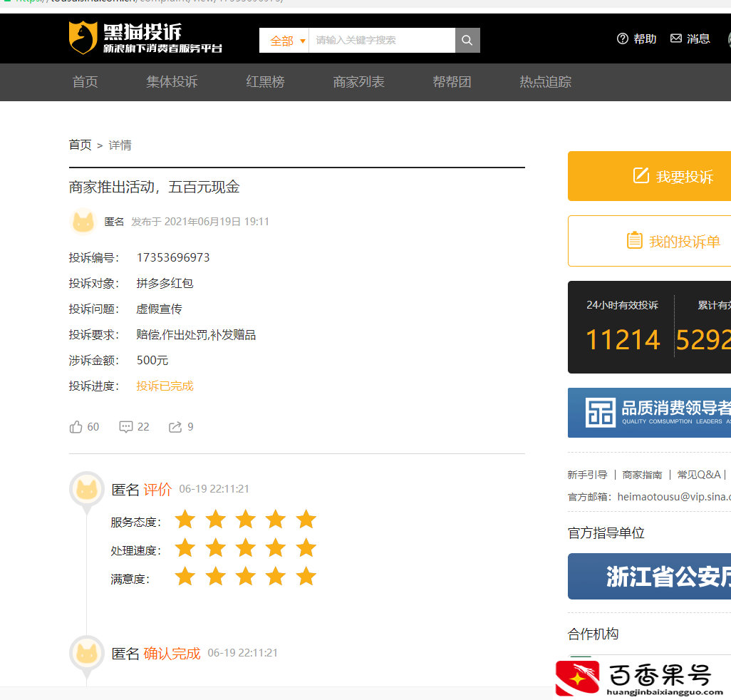Click cat avatar beside 评价 entry

click(87, 489)
